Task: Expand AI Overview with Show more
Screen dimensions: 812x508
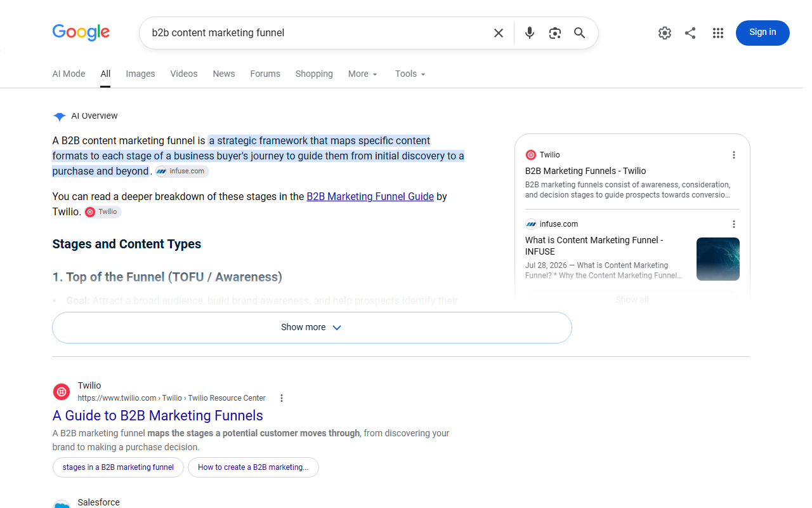Action: (x=312, y=328)
